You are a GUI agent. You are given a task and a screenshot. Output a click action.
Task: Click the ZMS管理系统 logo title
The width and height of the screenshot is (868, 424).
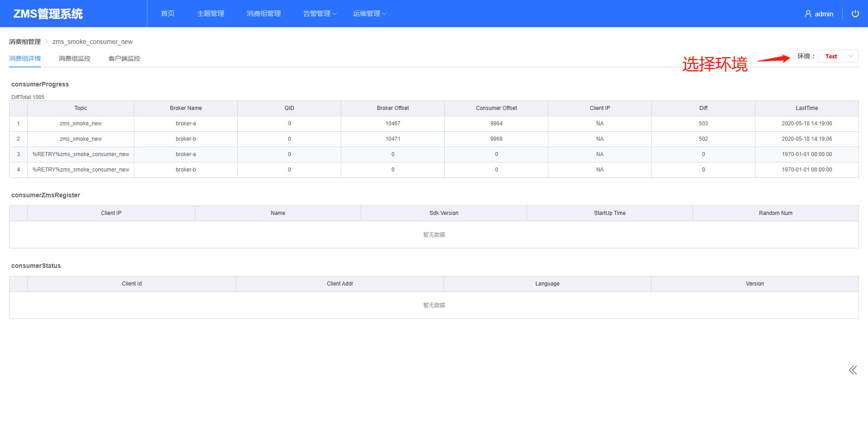(x=48, y=14)
